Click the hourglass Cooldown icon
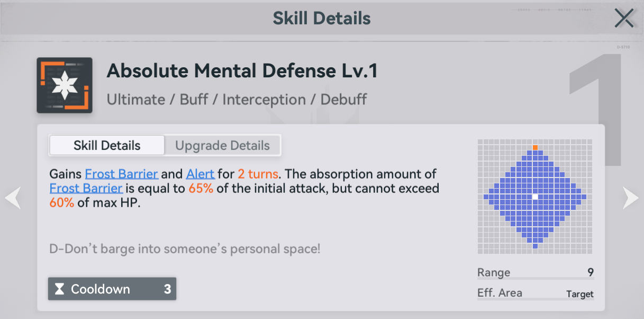The height and width of the screenshot is (319, 644). 60,289
